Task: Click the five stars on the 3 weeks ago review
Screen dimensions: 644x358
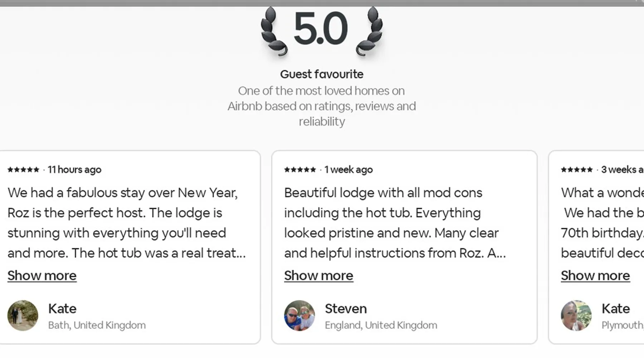Action: 576,170
